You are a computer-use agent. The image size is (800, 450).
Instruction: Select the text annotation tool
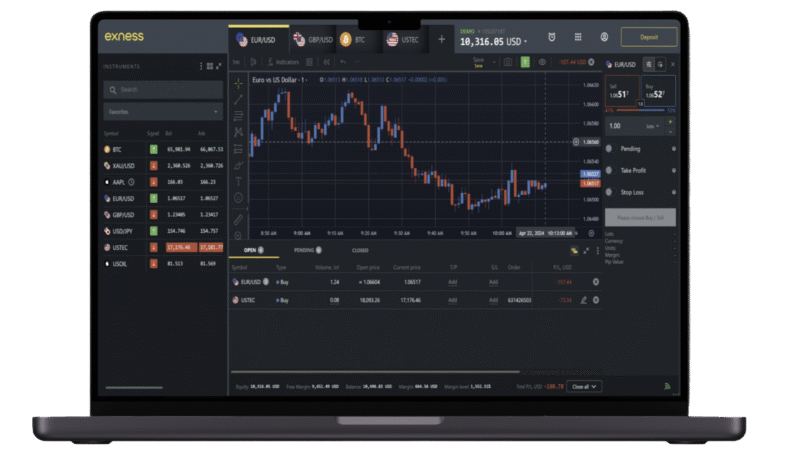click(238, 181)
